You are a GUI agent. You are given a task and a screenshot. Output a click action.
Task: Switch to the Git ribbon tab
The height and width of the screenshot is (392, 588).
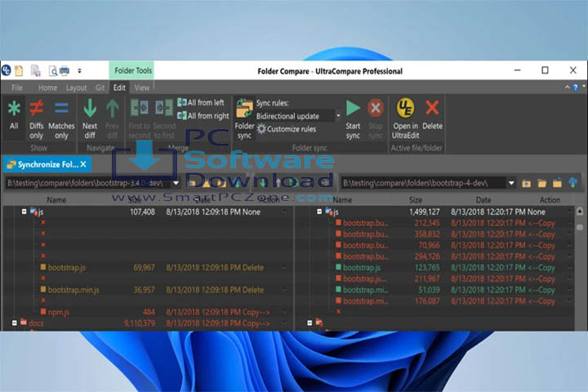coord(100,87)
